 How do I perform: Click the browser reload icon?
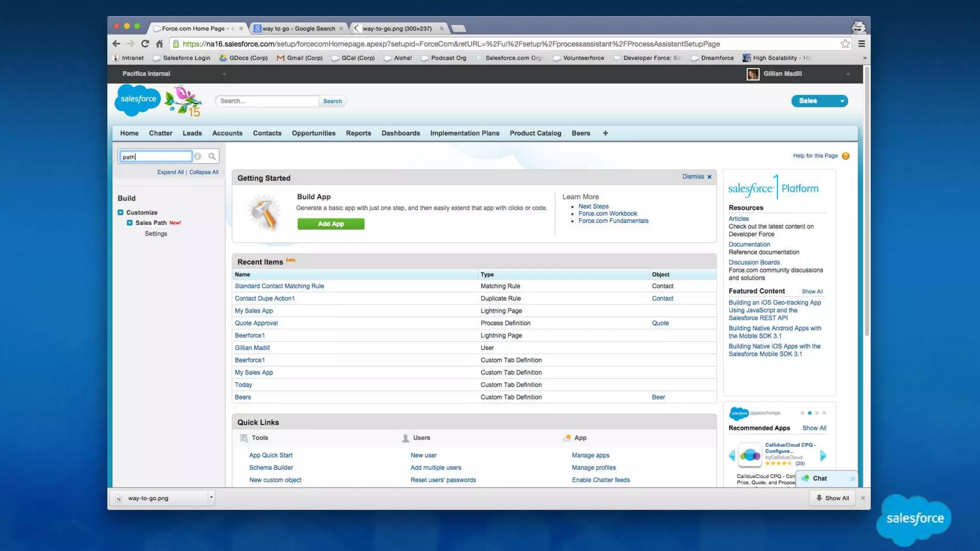[x=145, y=44]
